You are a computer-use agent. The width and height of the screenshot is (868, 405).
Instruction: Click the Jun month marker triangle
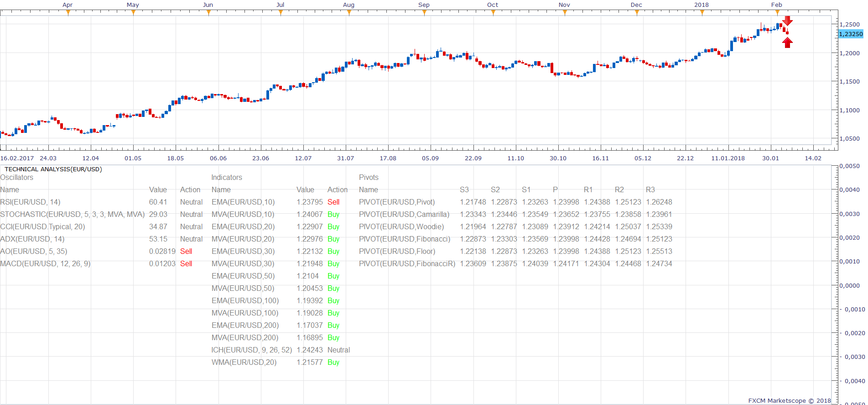208,12
